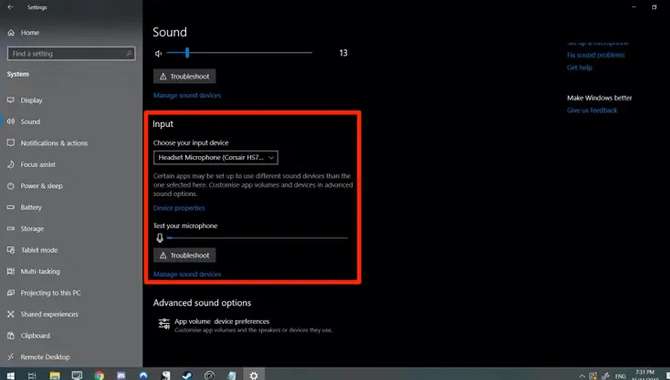Open Home in the Settings sidebar
670x380 pixels.
[x=24, y=33]
